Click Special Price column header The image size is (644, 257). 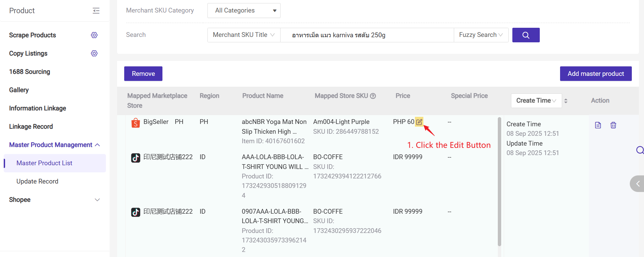point(469,96)
